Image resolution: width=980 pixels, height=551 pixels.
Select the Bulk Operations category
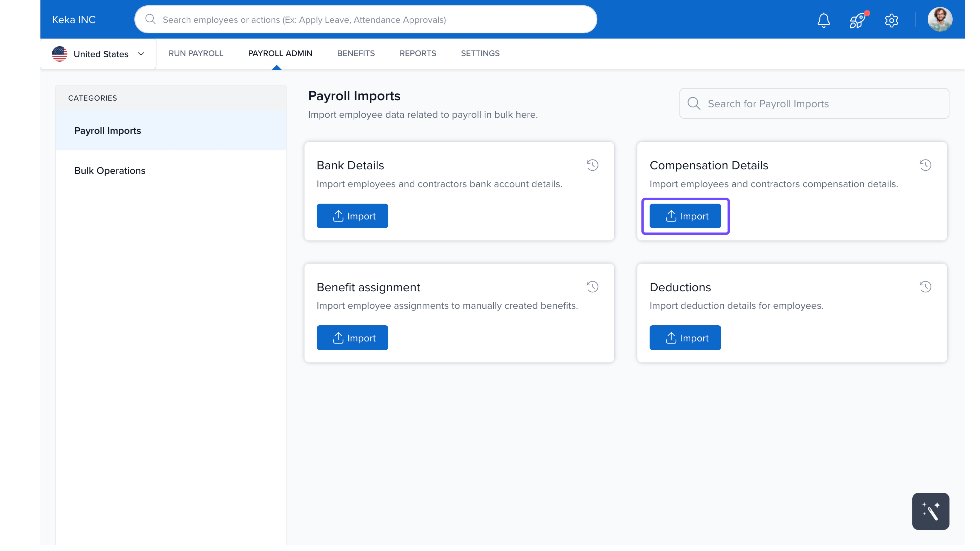point(110,170)
